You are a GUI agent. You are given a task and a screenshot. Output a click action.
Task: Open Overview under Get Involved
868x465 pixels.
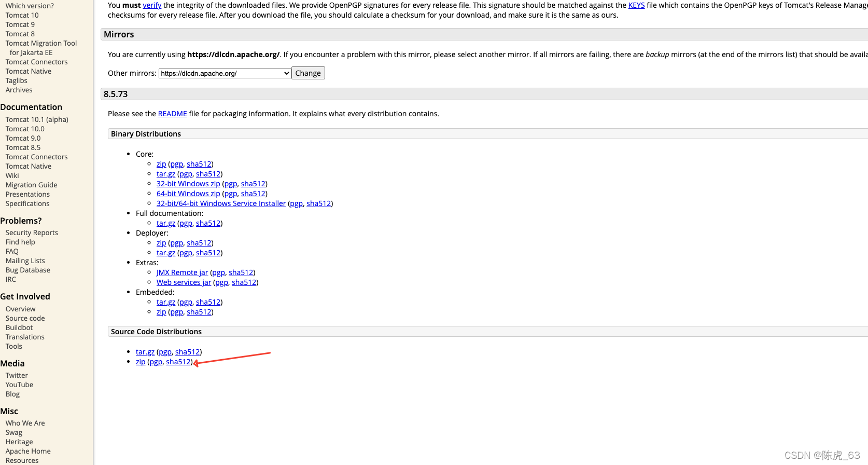click(x=20, y=309)
